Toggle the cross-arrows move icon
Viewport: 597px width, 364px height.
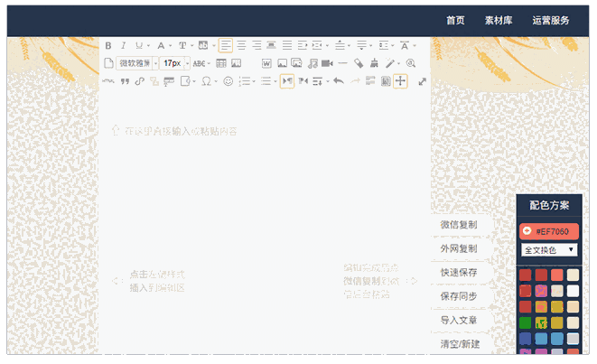coord(400,81)
